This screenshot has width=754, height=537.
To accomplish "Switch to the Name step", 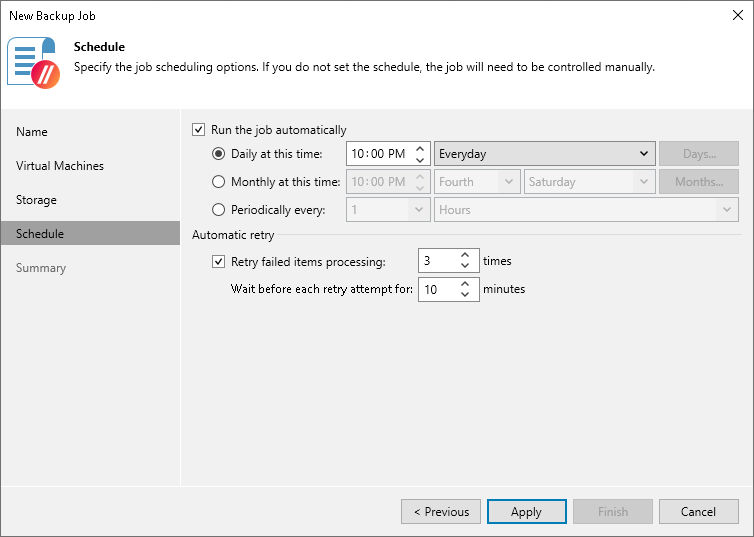I will point(32,132).
